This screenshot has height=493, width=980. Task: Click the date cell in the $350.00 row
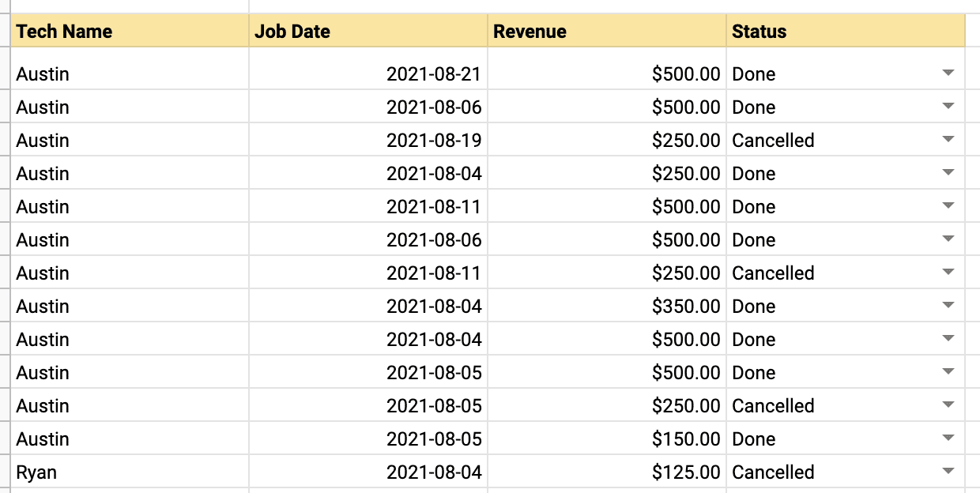(368, 306)
